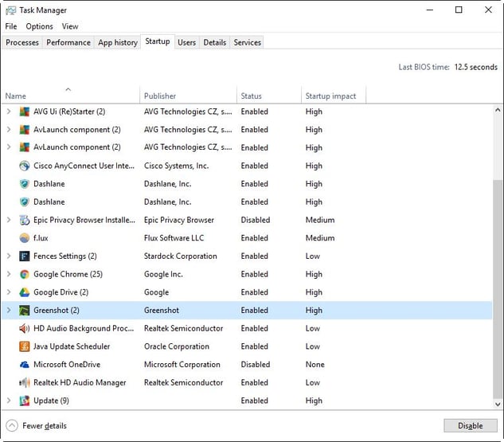The height and width of the screenshot is (442, 504).
Task: Click the Cisco Systems, Inc. publisher cell
Action: [176, 166]
